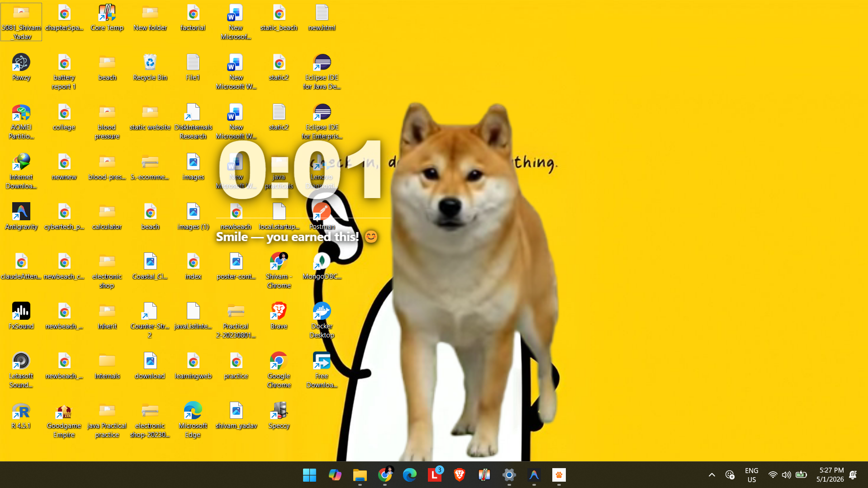Select the MongoDBCompass desktop icon
Image resolution: width=868 pixels, height=488 pixels.
click(x=322, y=266)
